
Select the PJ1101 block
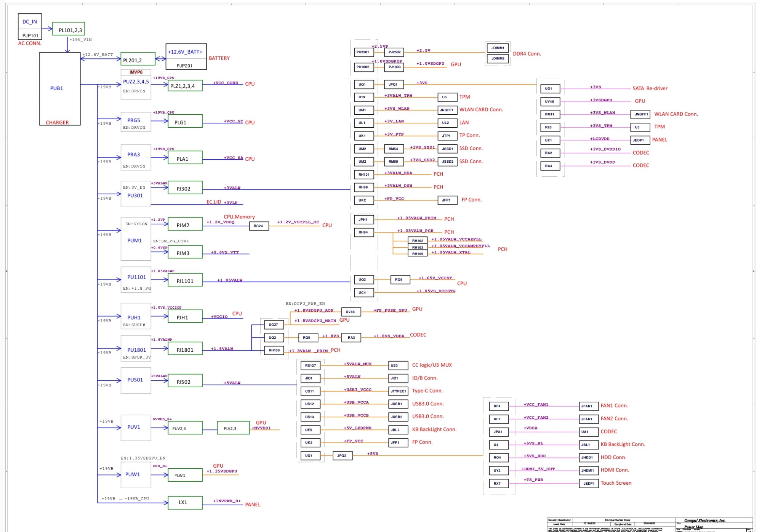click(x=185, y=280)
